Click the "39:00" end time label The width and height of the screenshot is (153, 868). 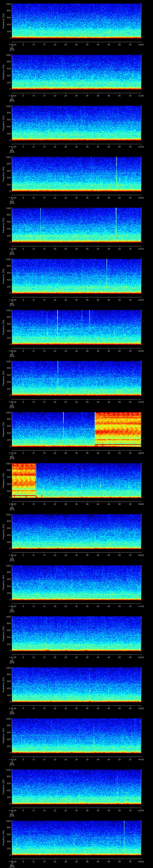141,504
